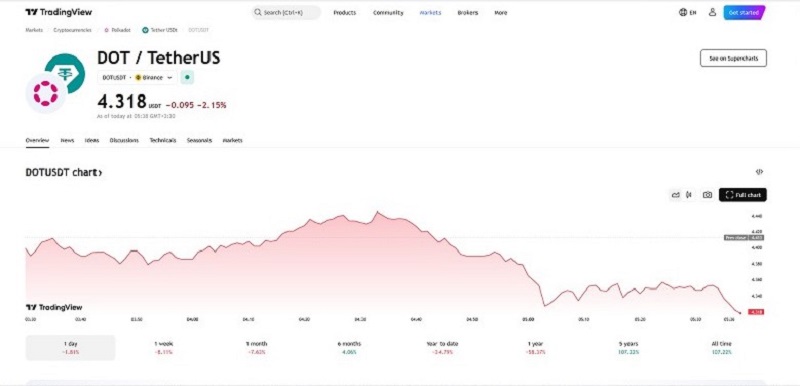Image resolution: width=800 pixels, height=386 pixels.
Task: Click the Polkadot and Tether coin logo
Action: coord(56,82)
